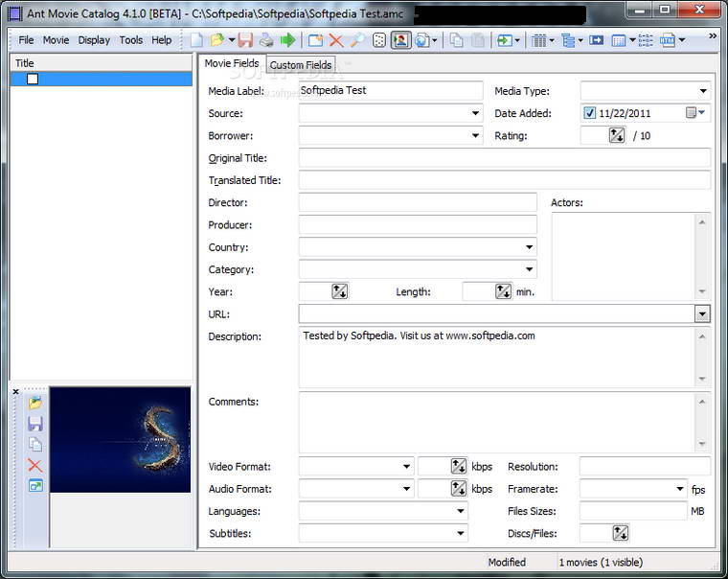Delete movie using red X toolbar icon
Image resolution: width=728 pixels, height=579 pixels.
coord(336,40)
